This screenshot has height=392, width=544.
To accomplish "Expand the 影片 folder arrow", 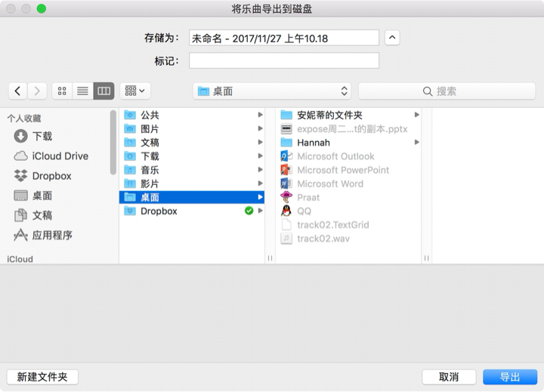I will (x=260, y=184).
